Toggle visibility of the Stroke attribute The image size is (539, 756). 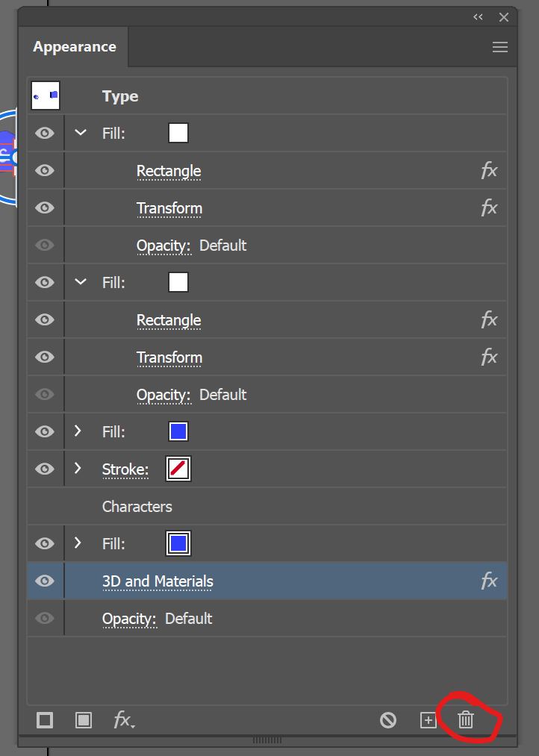click(45, 469)
